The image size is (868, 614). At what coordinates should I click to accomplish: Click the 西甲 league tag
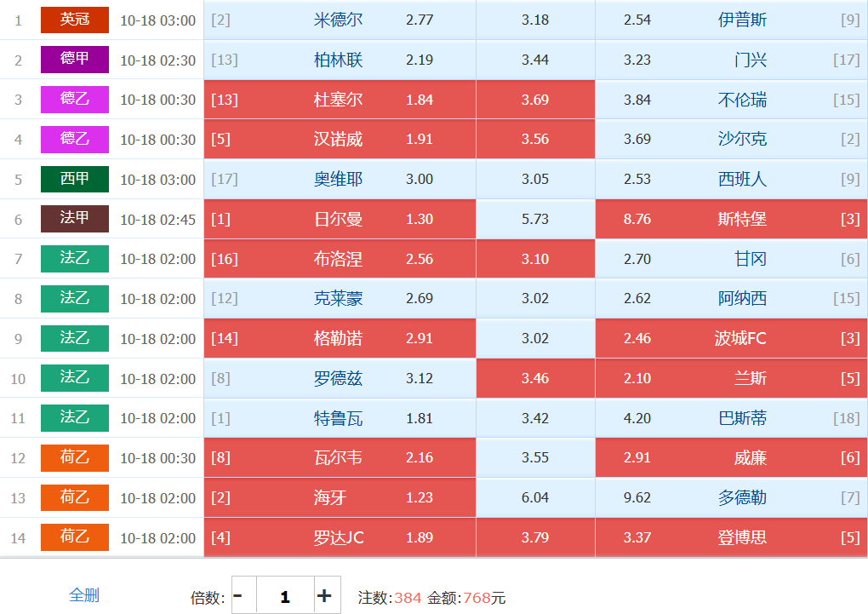[x=75, y=180]
